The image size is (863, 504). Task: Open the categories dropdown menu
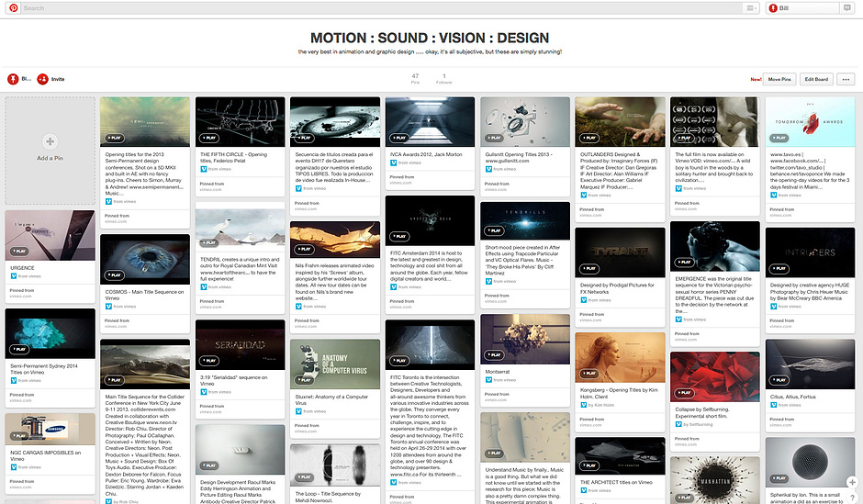click(x=750, y=8)
